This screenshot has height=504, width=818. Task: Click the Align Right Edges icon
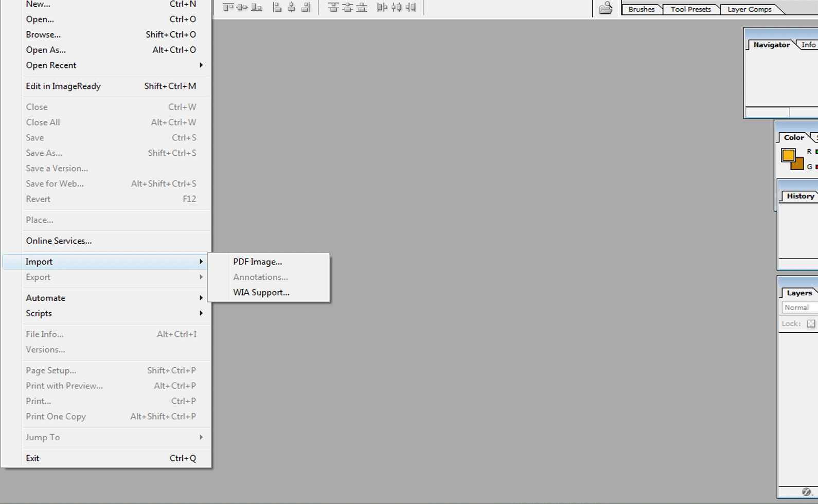tap(306, 7)
